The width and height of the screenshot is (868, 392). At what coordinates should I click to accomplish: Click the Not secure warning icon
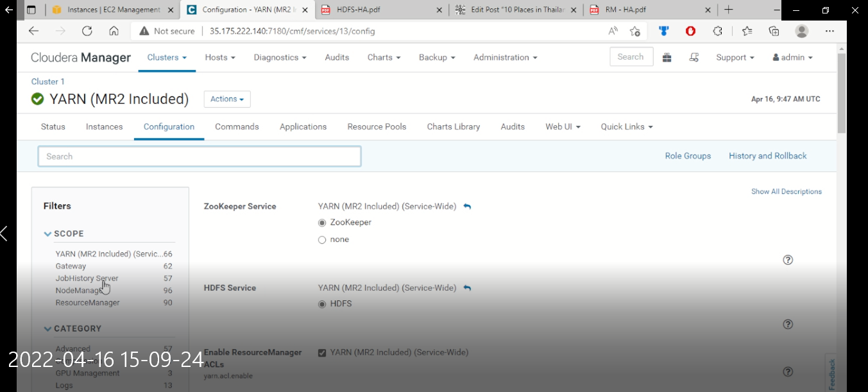click(x=144, y=31)
